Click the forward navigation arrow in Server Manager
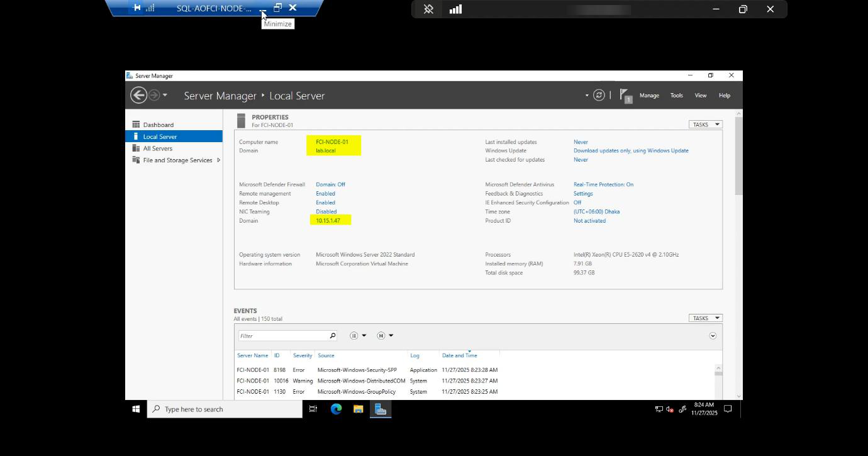Image resolution: width=868 pixels, height=456 pixels. point(154,95)
